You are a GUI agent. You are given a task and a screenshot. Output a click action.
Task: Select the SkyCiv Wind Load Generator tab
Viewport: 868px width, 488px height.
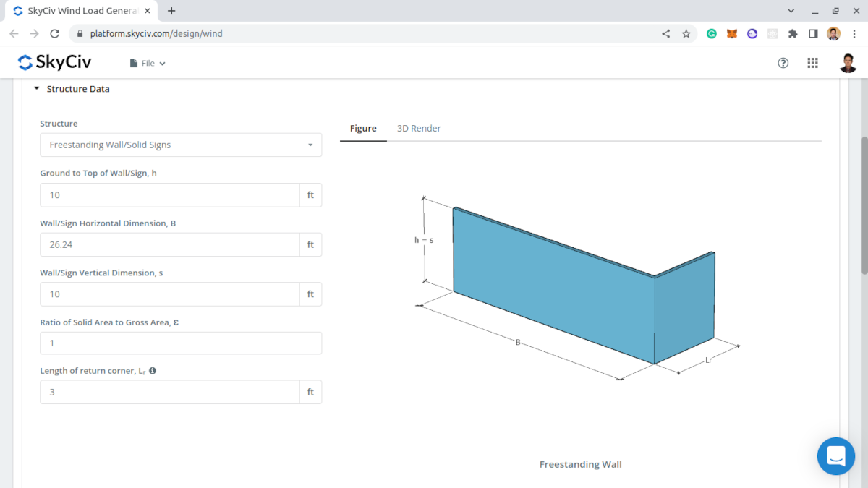click(82, 11)
